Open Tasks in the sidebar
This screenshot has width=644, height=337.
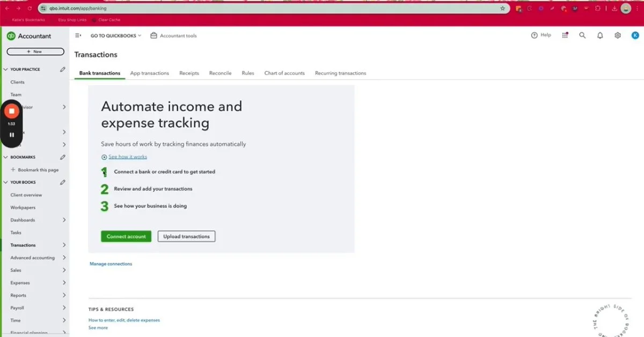[x=16, y=233]
